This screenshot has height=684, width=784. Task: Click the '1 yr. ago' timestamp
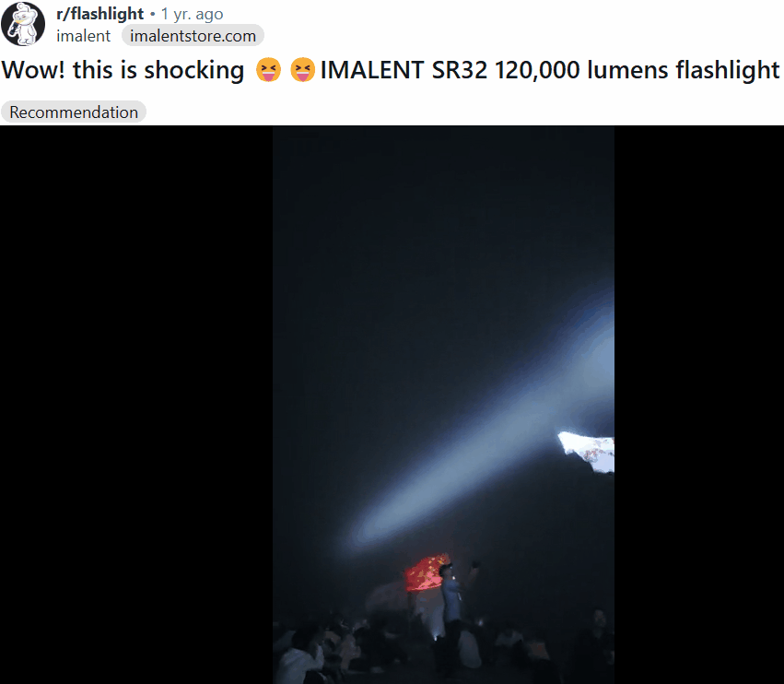[192, 14]
